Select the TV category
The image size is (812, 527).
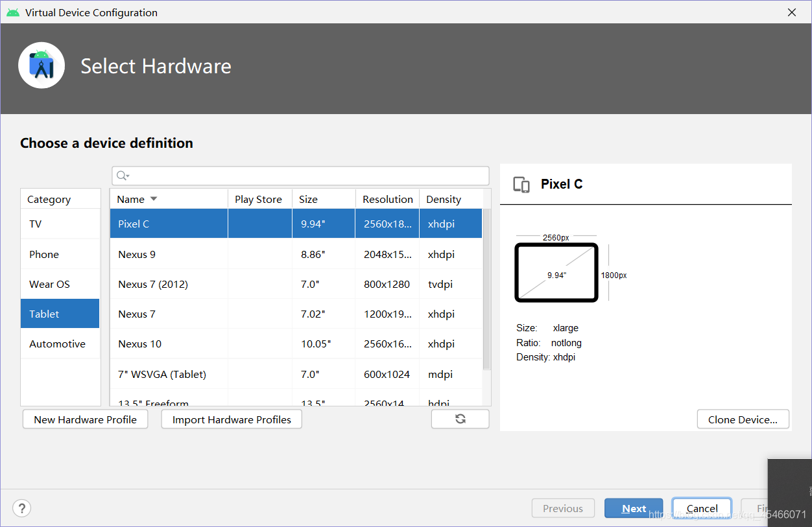pos(60,224)
